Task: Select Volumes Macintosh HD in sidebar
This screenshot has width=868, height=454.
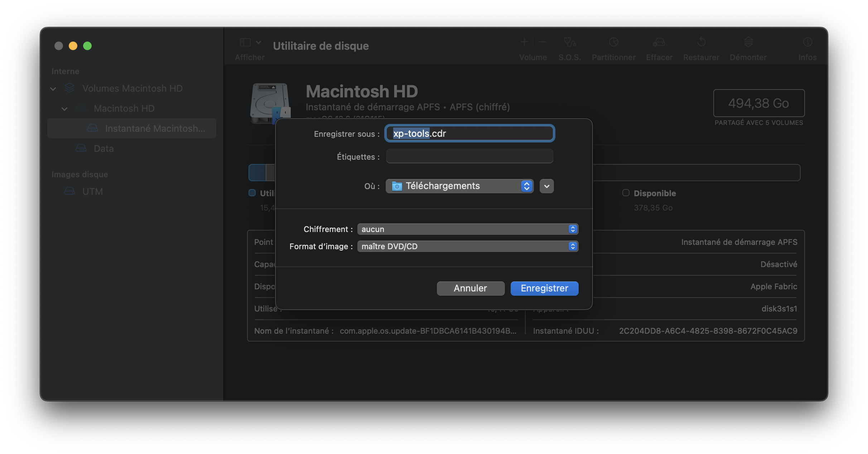Action: [132, 88]
